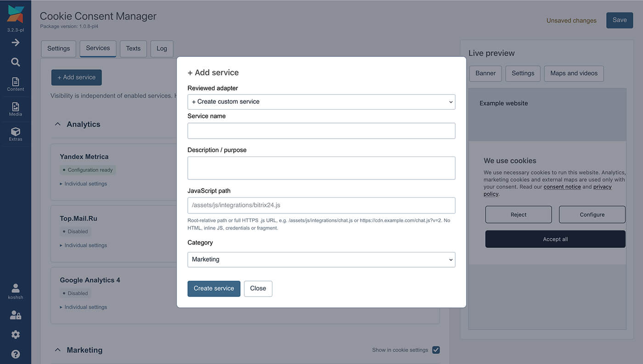Show the Banner live preview

(485, 73)
